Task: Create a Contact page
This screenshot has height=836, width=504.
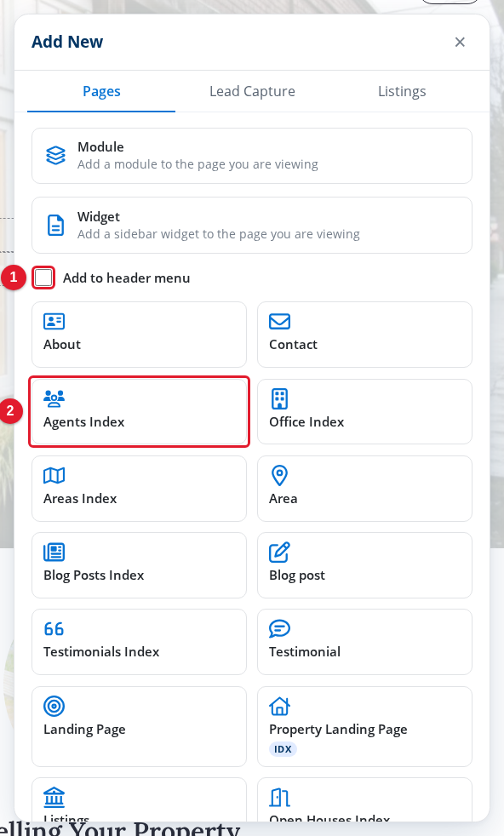Action: pyautogui.click(x=364, y=335)
